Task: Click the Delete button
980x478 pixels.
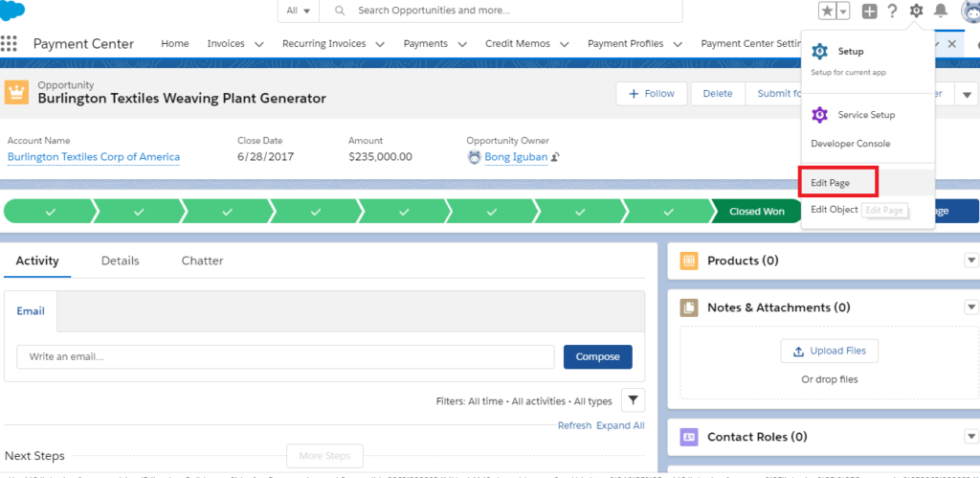Action: (x=718, y=94)
